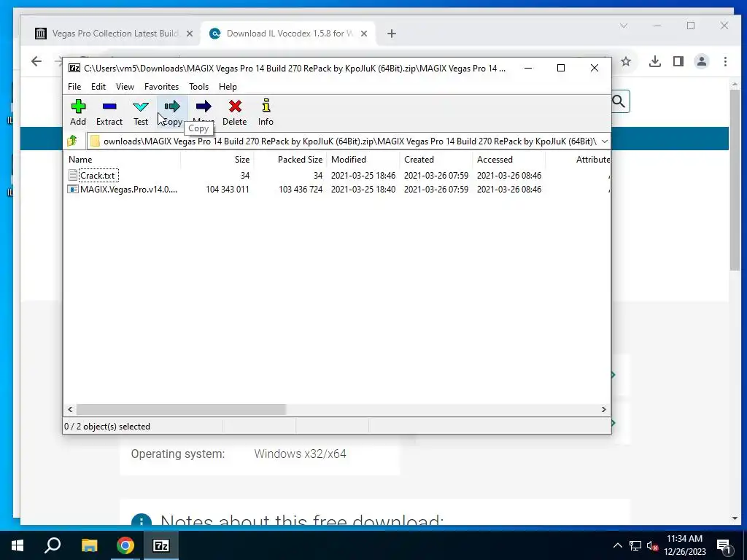Sort by Name column header
This screenshot has width=747, height=560.
pos(123,160)
